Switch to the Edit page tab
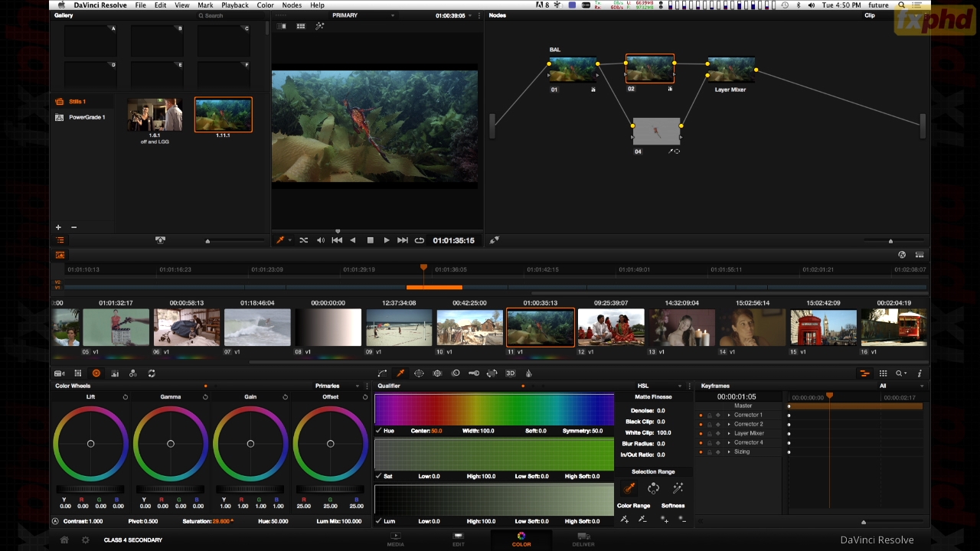Screen dimensions: 980x551 click(x=458, y=540)
